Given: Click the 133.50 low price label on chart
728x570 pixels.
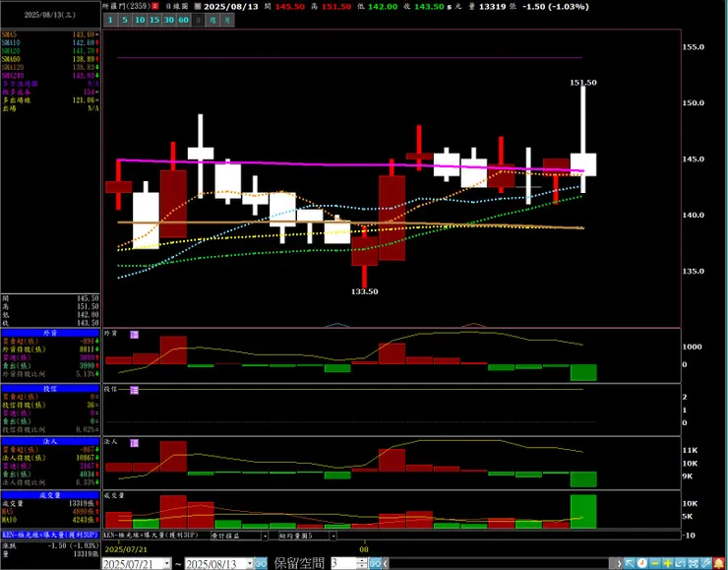Looking at the screenshot, I should [x=364, y=291].
